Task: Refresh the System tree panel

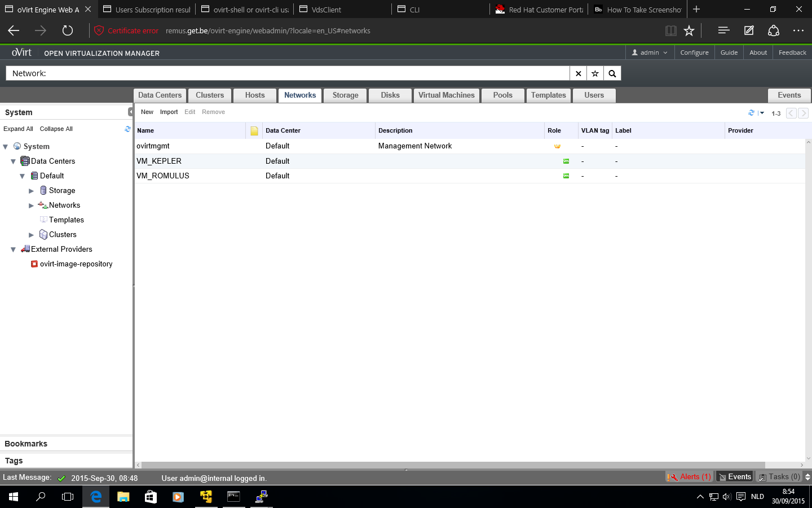Action: [x=127, y=129]
